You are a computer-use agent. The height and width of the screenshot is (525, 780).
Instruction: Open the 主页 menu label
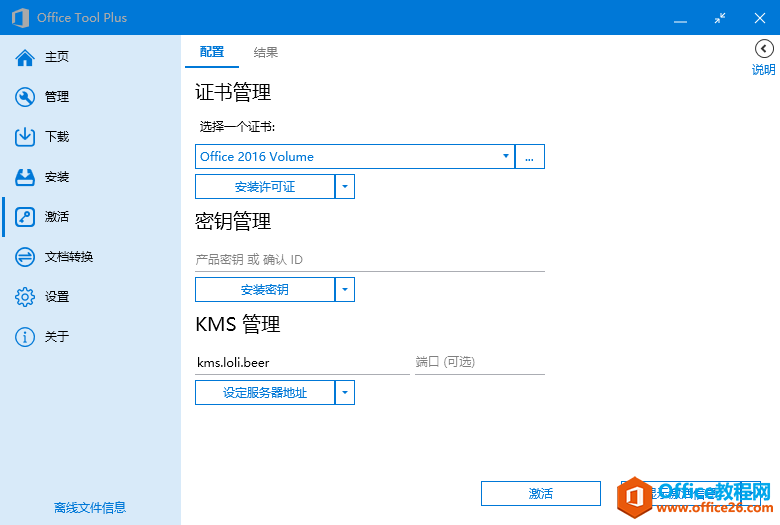(57, 57)
